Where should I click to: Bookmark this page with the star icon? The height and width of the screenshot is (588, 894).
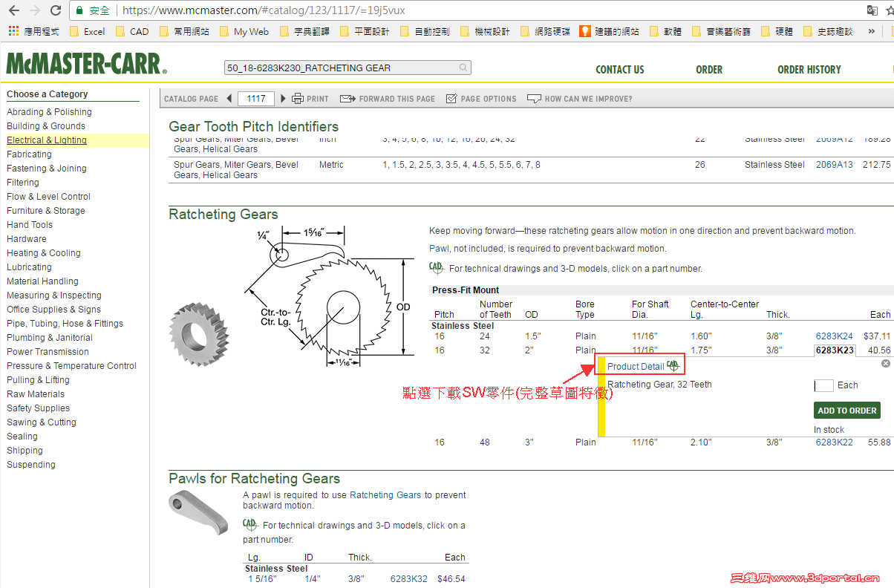(x=890, y=11)
